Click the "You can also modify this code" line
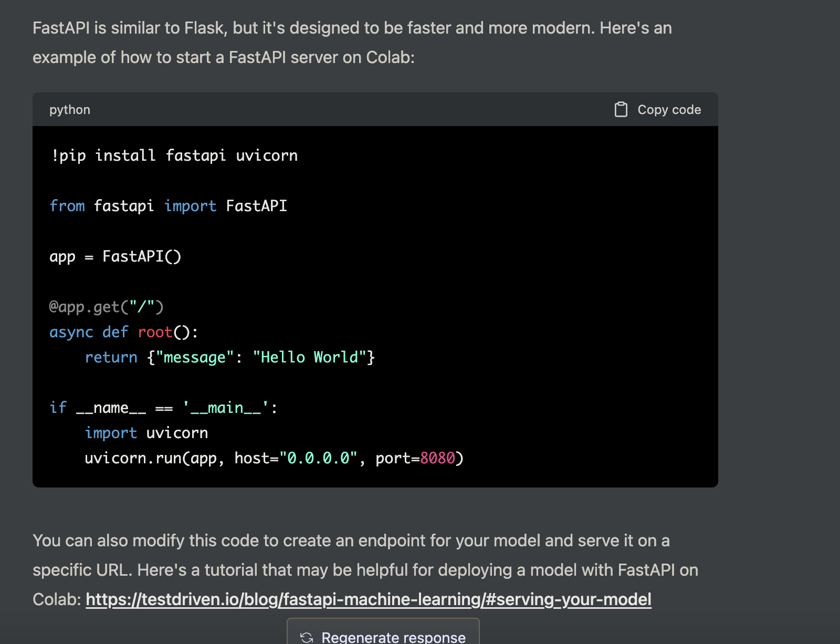 coord(351,541)
